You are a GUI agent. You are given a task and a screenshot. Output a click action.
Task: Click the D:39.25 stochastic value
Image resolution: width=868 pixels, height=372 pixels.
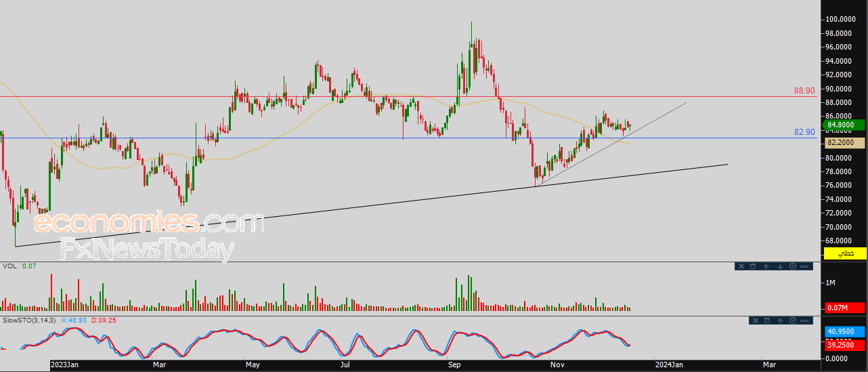point(103,320)
